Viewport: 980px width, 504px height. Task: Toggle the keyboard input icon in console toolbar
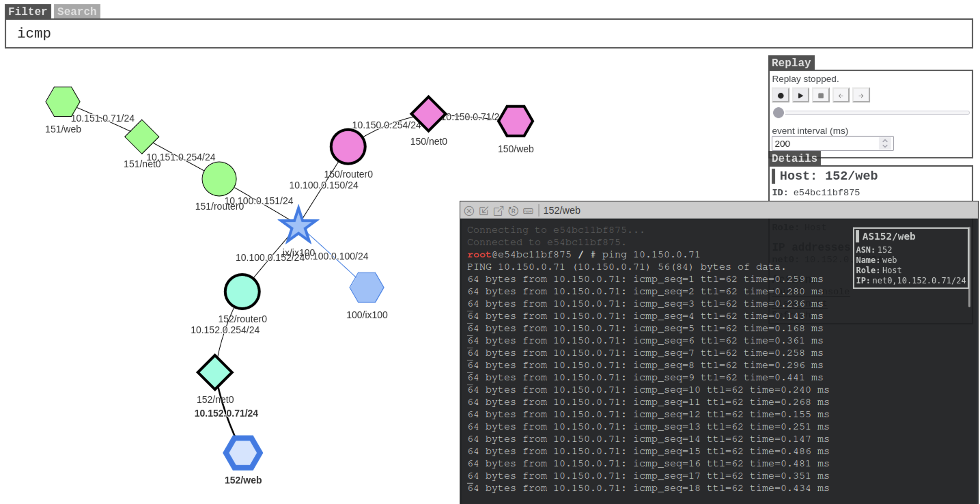point(528,211)
